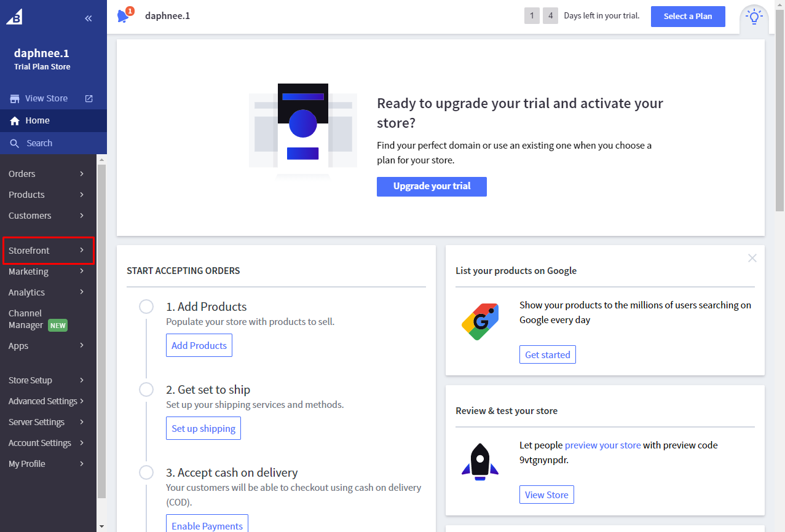
Task: Click the external link icon beside View Store
Action: tap(89, 98)
